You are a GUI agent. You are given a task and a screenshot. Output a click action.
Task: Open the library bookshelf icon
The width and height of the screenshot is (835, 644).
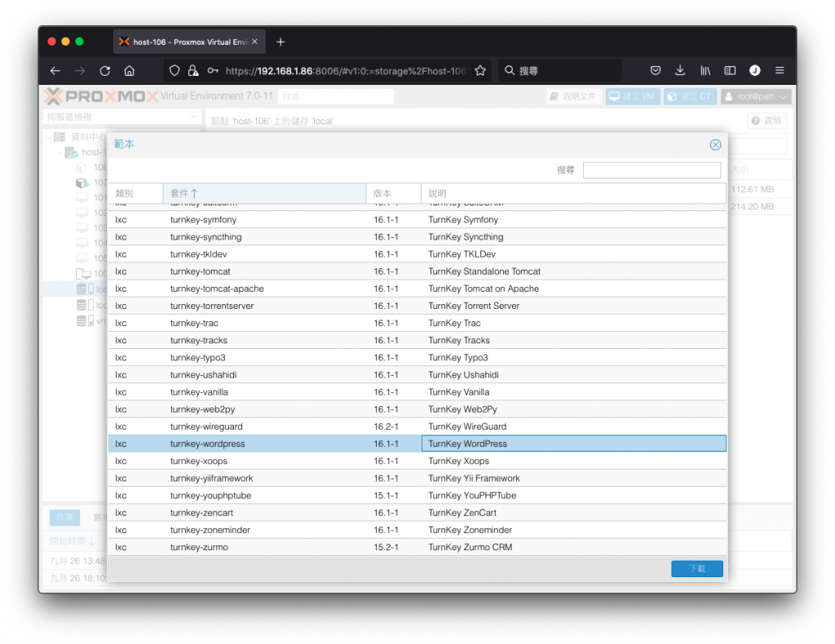click(705, 71)
